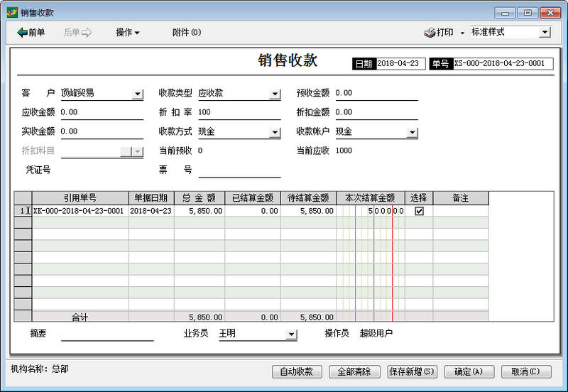This screenshot has width=568, height=392.
Task: Open the 收款类型 dropdown
Action: (275, 94)
